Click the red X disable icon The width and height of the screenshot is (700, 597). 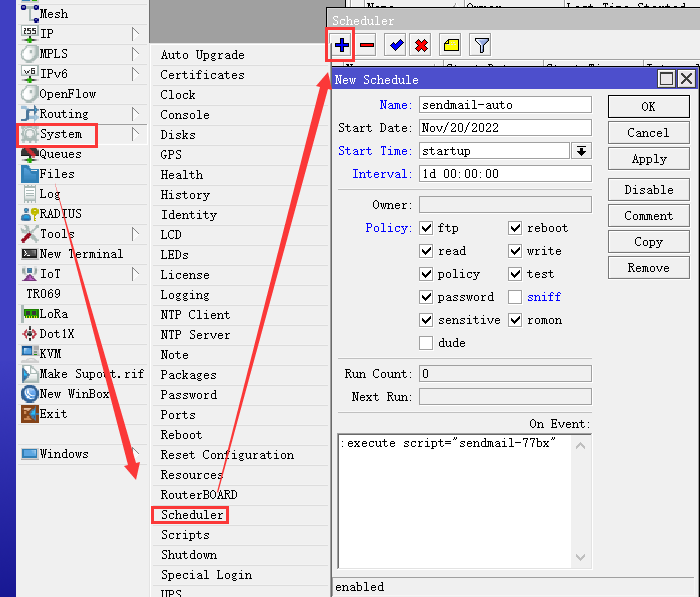421,45
